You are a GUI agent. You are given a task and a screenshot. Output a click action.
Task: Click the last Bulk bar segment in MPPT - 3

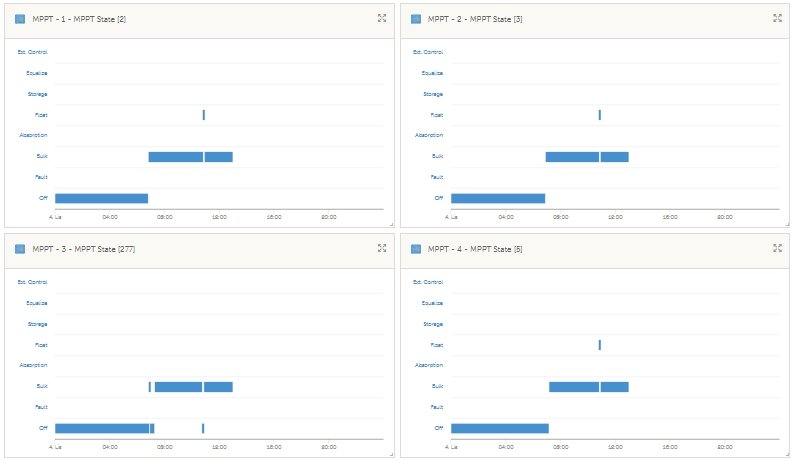coord(218,387)
